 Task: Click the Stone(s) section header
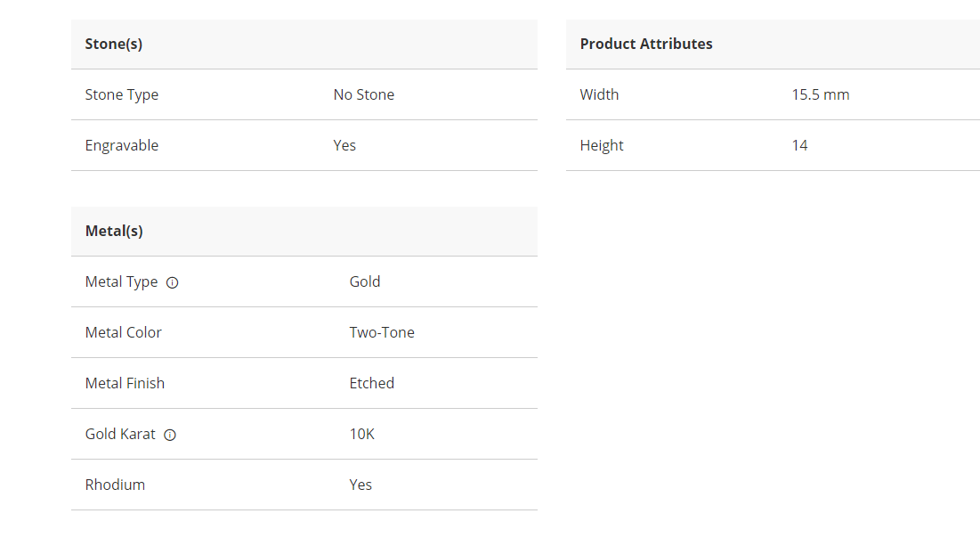114,44
